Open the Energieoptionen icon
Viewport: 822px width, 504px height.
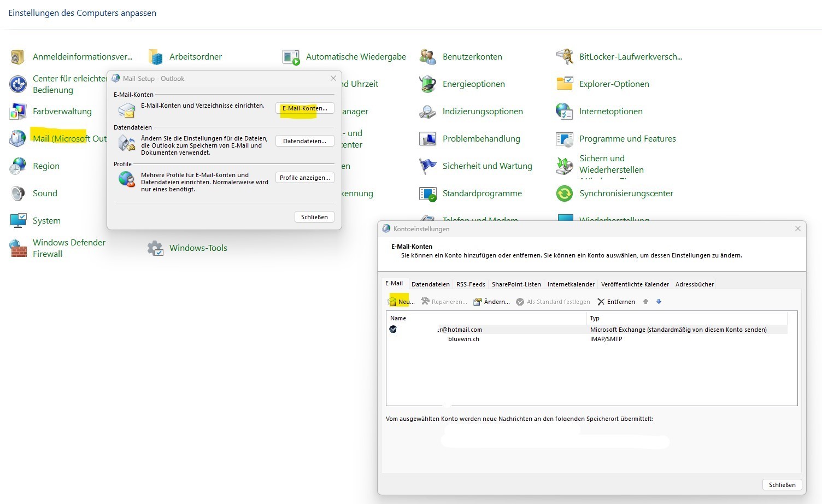[x=427, y=84]
